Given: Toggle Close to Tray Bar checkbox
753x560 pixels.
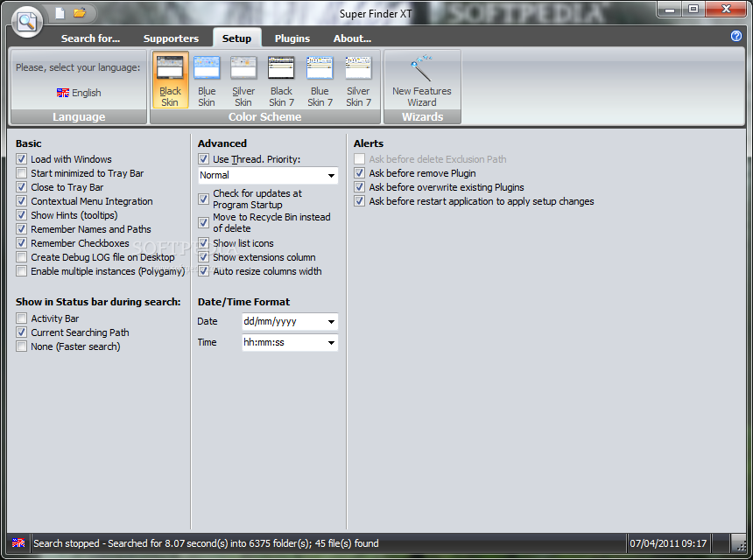Looking at the screenshot, I should tap(21, 186).
